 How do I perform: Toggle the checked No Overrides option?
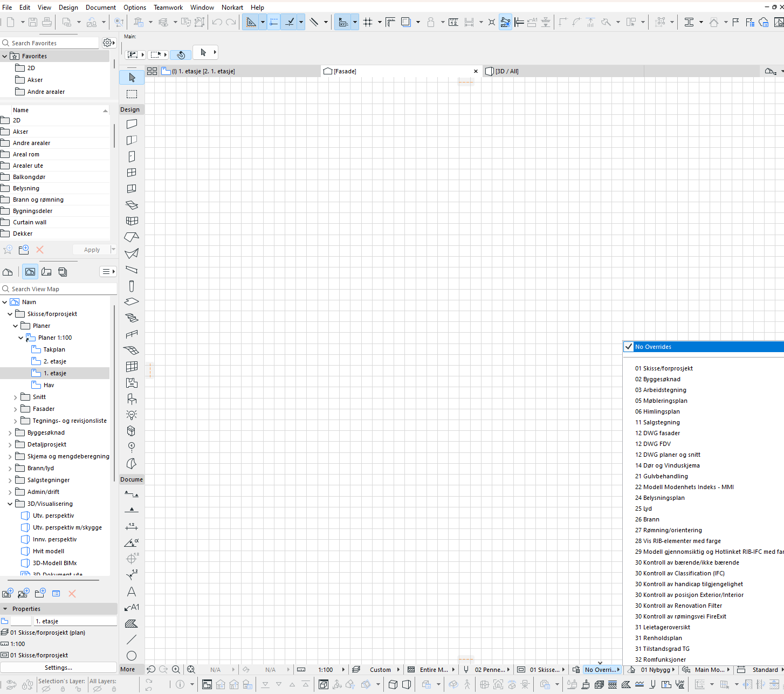point(629,347)
